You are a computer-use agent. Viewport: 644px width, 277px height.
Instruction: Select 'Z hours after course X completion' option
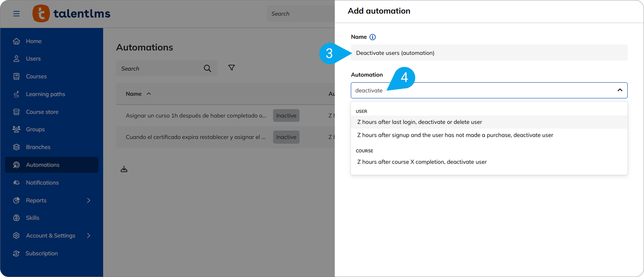(x=422, y=162)
